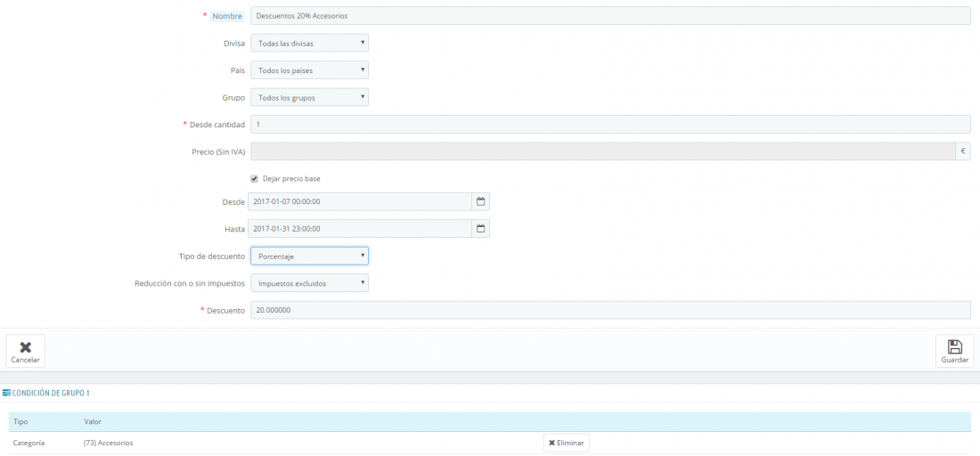Click the Nombre label
Viewport: 980px width, 456px height.
[227, 16]
